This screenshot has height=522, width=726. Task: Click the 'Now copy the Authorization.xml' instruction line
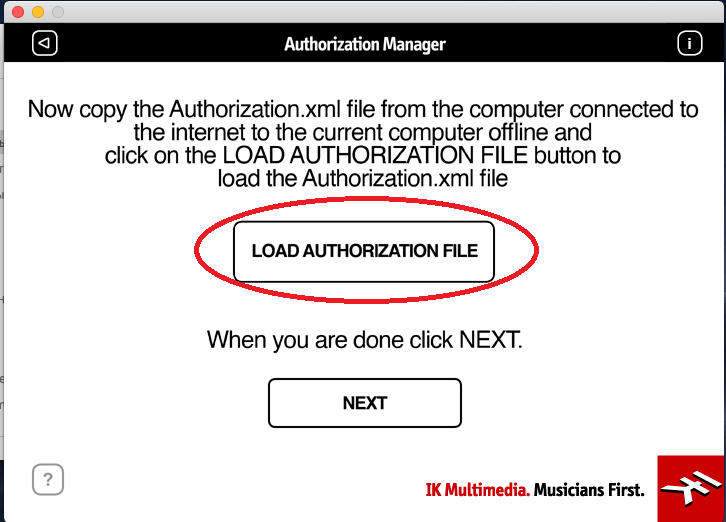coord(363,110)
